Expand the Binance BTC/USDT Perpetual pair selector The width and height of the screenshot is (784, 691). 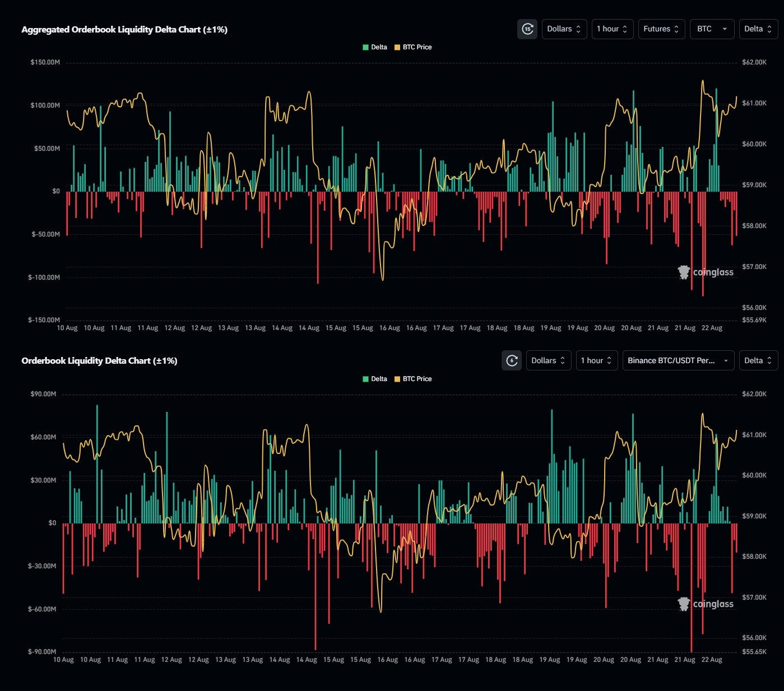click(x=678, y=361)
